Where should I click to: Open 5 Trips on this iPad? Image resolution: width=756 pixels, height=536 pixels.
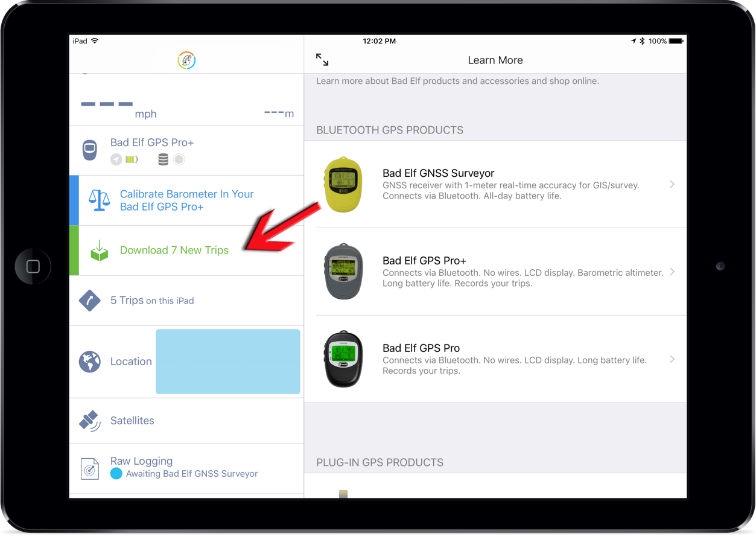(x=187, y=301)
